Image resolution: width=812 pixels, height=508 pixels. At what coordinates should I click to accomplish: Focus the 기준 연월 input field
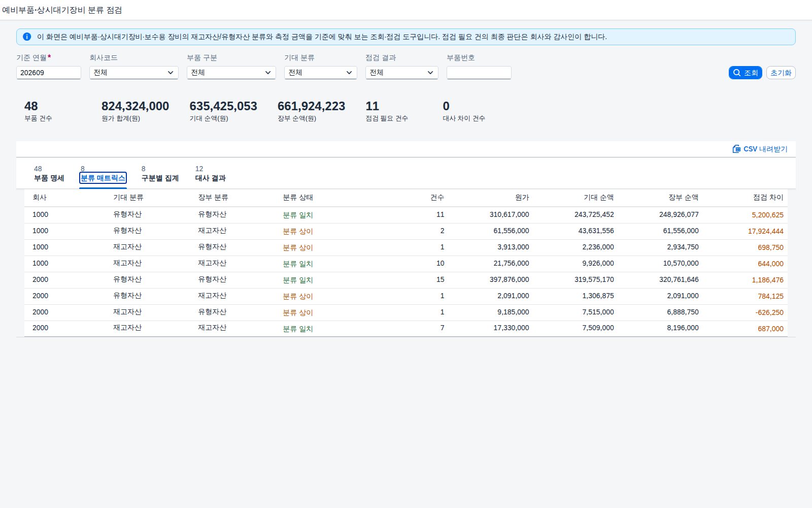[49, 73]
